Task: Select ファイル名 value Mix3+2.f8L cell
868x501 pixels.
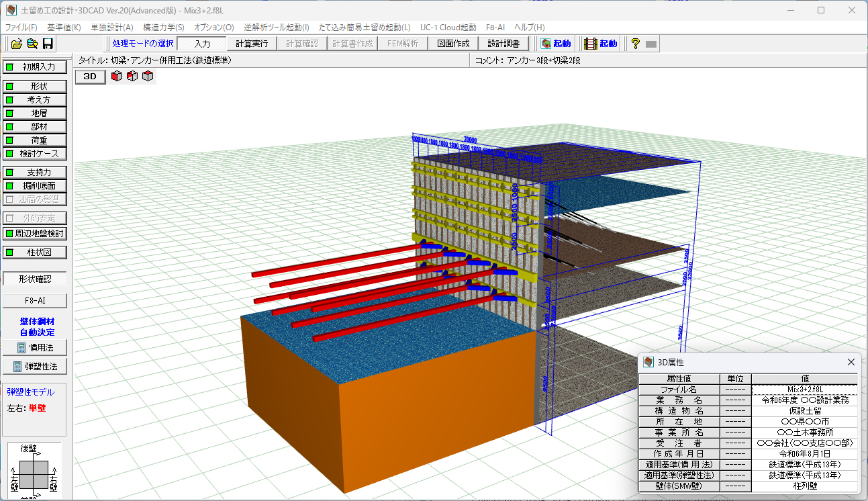Action: pos(805,390)
